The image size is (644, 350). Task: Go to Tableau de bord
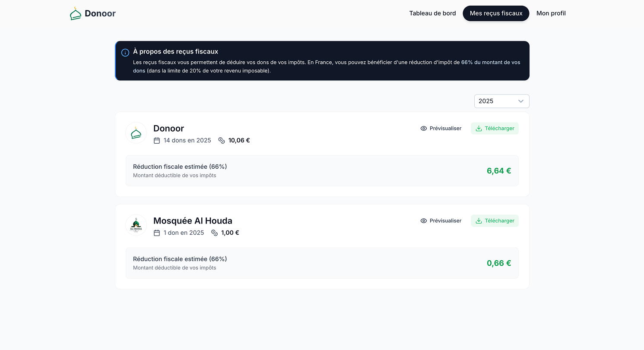click(x=432, y=13)
